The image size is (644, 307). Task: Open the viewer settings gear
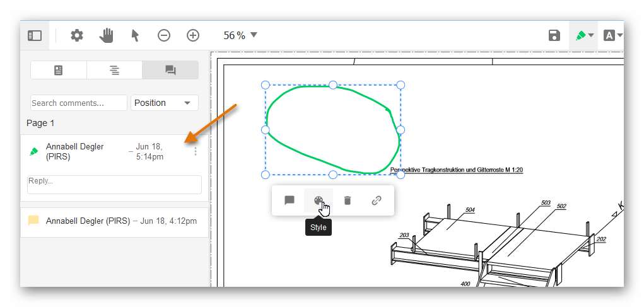77,36
